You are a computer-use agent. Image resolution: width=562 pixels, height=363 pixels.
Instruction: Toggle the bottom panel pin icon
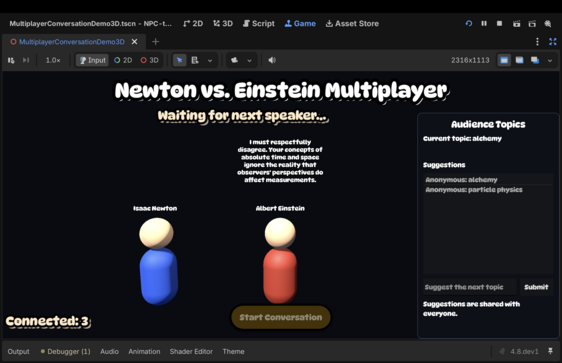click(x=550, y=351)
